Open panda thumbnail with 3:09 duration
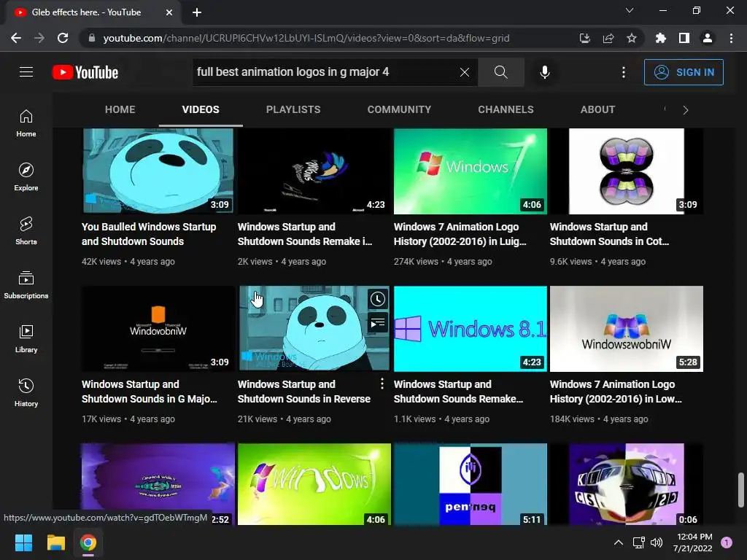Screen dimensions: 747x560 [x=158, y=171]
